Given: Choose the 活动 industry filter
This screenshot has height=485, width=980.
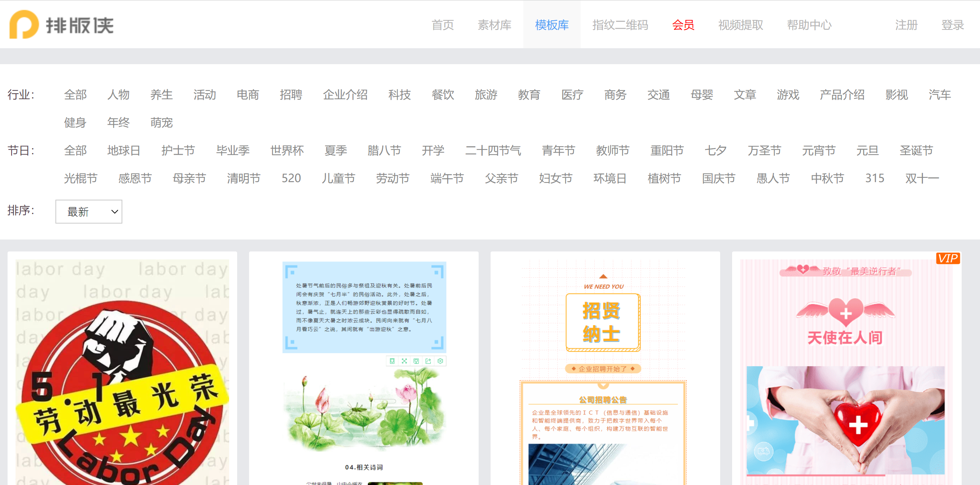Looking at the screenshot, I should point(204,94).
